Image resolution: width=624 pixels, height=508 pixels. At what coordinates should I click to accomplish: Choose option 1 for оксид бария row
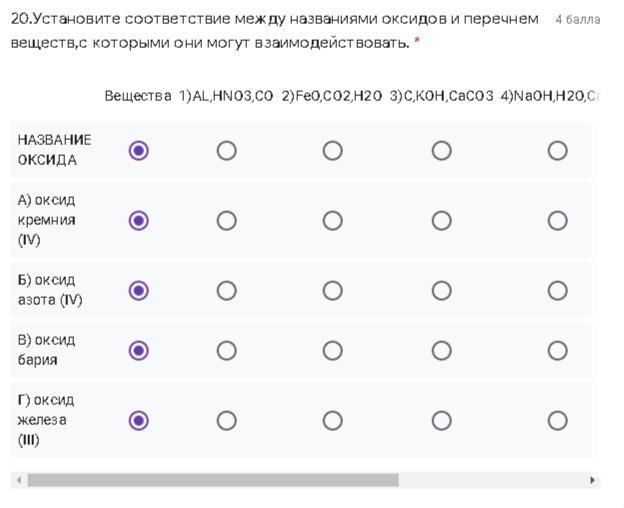227,350
